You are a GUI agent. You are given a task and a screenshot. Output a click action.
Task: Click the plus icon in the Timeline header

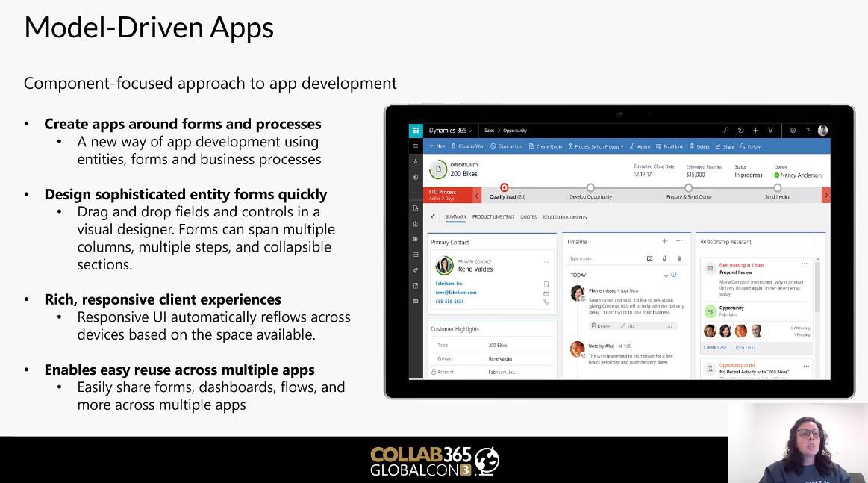pyautogui.click(x=664, y=242)
